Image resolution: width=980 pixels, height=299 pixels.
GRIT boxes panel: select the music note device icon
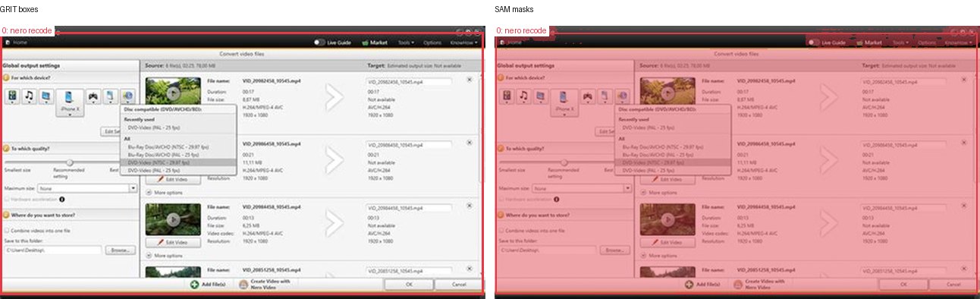point(30,96)
